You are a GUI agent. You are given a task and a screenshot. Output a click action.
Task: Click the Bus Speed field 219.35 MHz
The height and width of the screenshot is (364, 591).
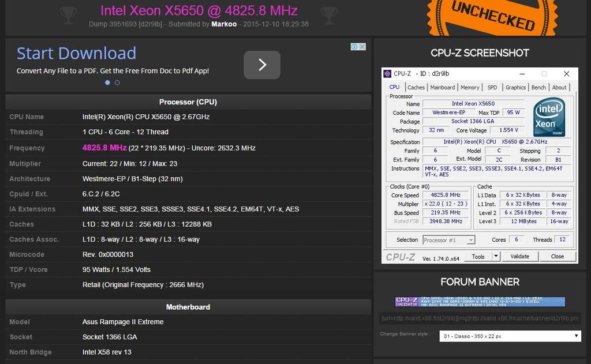point(446,212)
